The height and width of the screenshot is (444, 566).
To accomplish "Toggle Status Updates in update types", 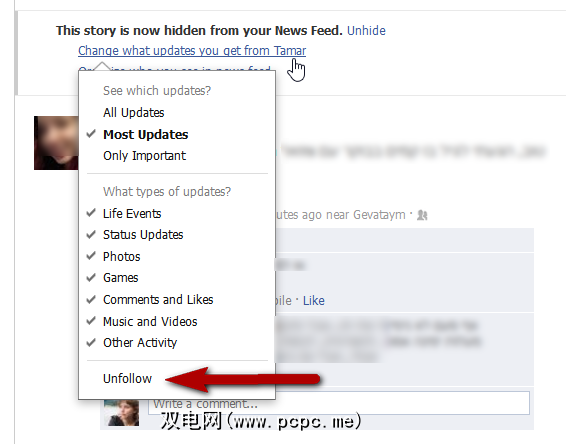I will [x=143, y=235].
